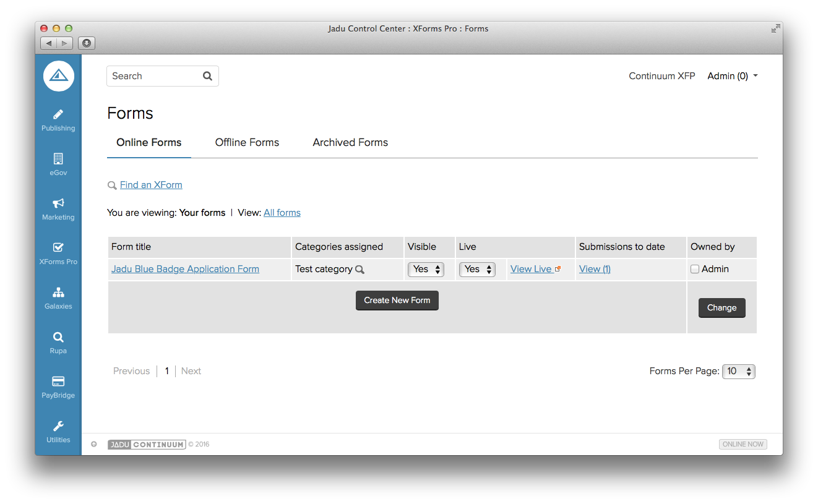Viewport: 818px width, 504px height.
Task: Click the View Live link
Action: (x=531, y=269)
